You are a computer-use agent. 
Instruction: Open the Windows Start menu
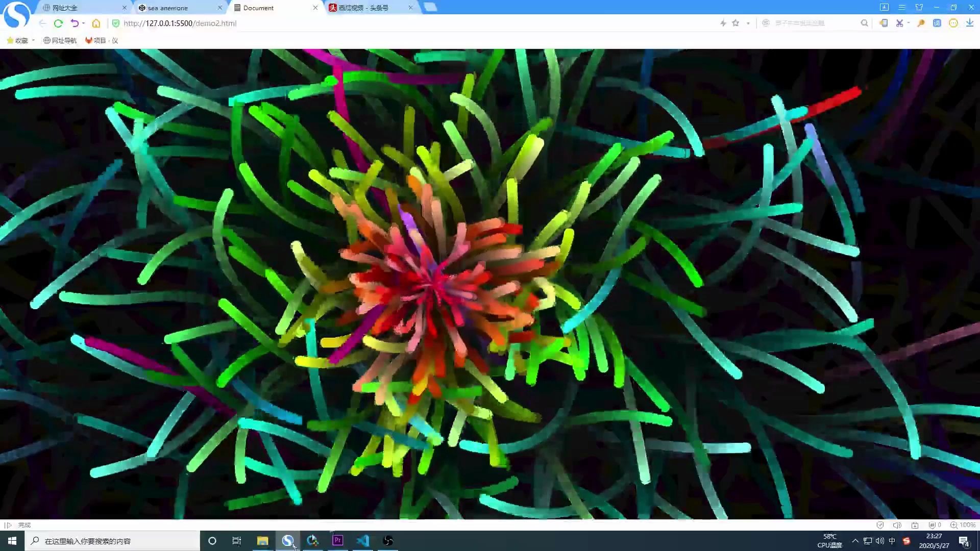tap(12, 541)
